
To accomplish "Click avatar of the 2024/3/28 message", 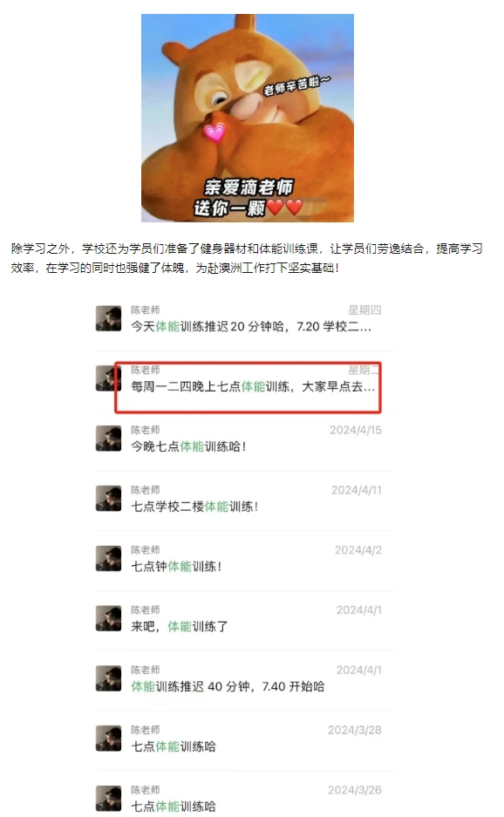I will click(x=108, y=738).
